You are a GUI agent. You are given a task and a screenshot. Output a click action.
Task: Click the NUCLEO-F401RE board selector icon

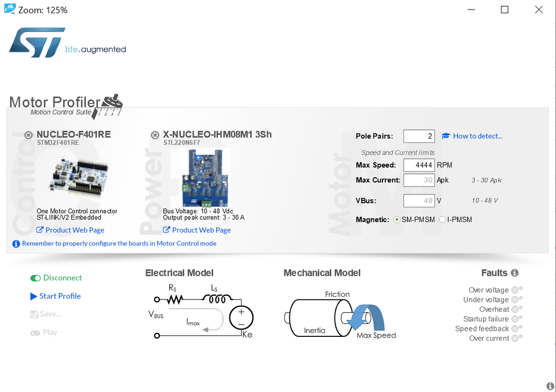[28, 135]
